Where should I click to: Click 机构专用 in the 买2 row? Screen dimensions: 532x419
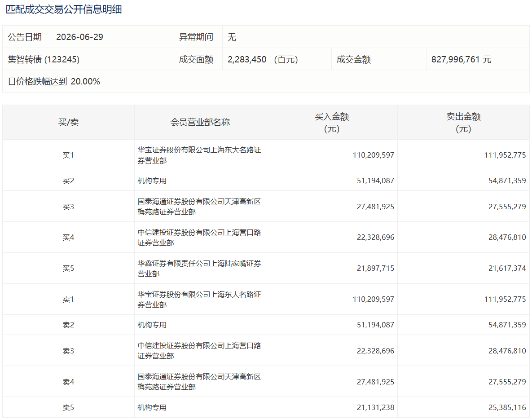coord(152,181)
